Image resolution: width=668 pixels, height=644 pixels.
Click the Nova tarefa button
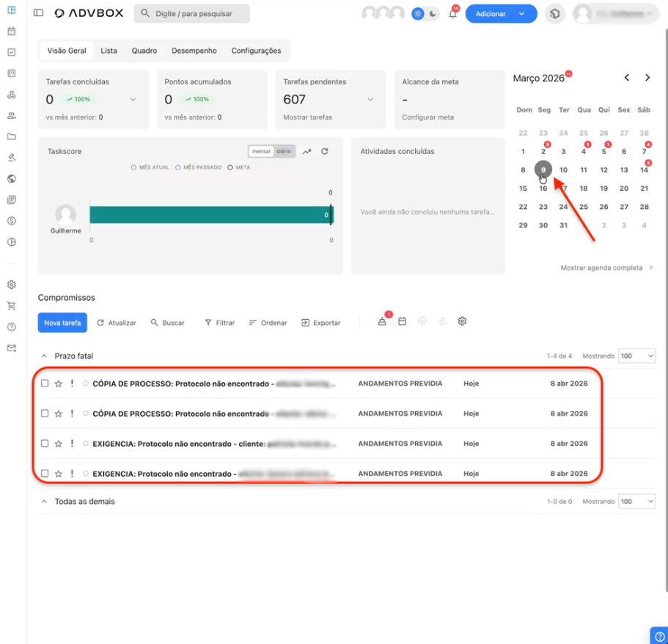tap(62, 323)
